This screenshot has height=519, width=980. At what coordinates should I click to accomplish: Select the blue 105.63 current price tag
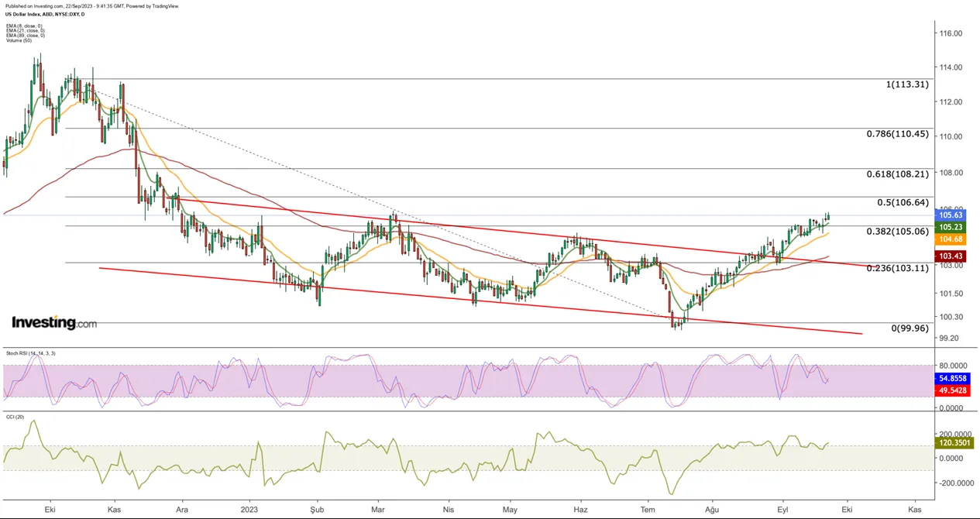951,216
